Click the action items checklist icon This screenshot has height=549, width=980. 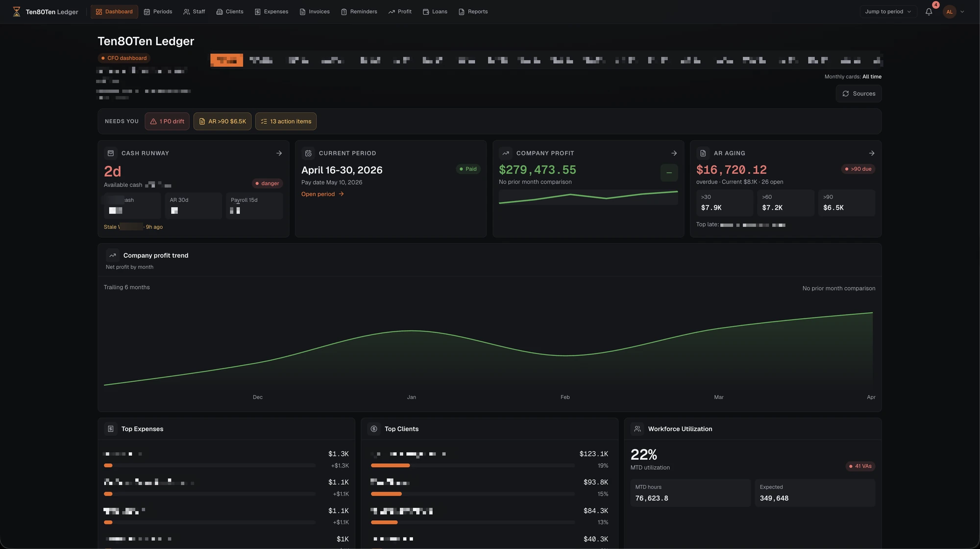pyautogui.click(x=264, y=122)
